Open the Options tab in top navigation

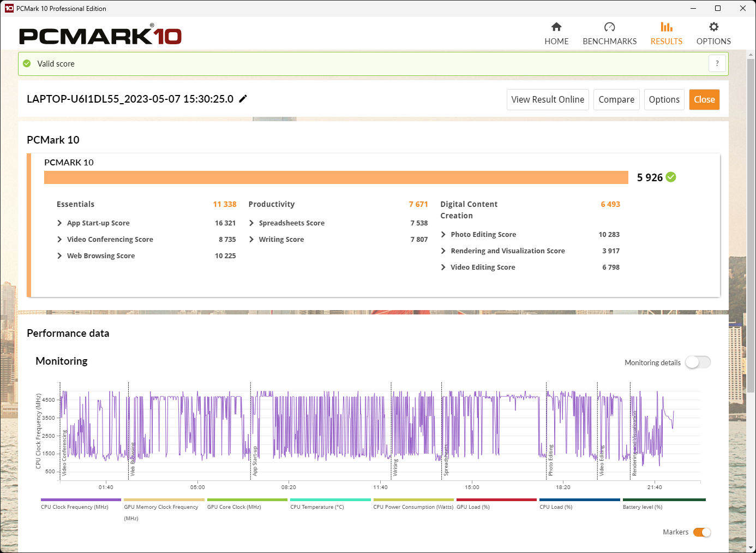click(713, 34)
